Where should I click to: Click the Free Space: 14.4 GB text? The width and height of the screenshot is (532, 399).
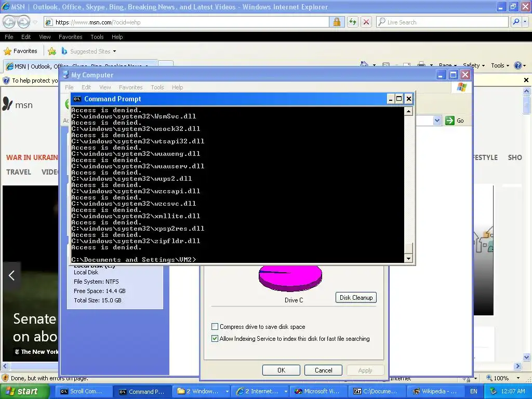tap(100, 291)
